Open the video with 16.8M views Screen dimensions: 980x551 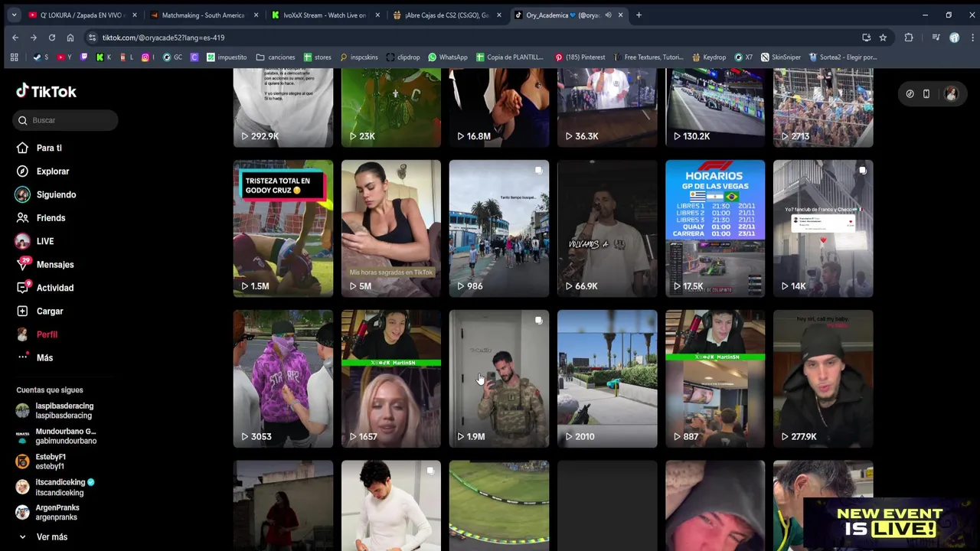(499, 107)
